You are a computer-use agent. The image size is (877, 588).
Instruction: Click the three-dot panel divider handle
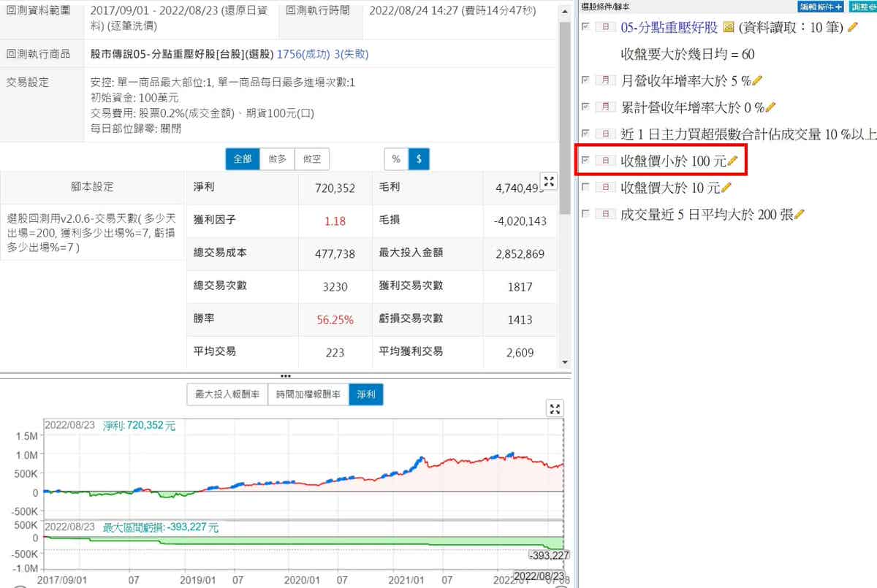coord(285,375)
